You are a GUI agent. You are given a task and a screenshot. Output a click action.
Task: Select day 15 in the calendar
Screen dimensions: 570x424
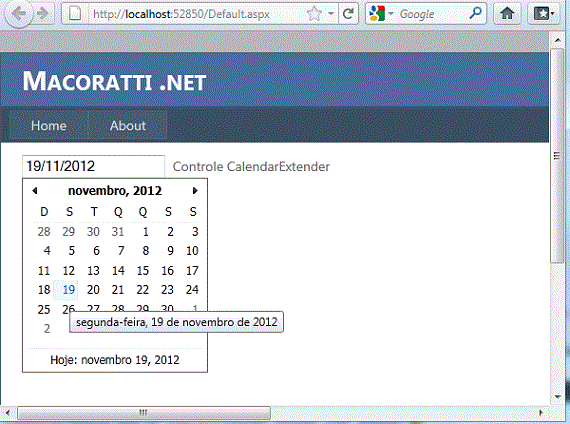tap(143, 271)
